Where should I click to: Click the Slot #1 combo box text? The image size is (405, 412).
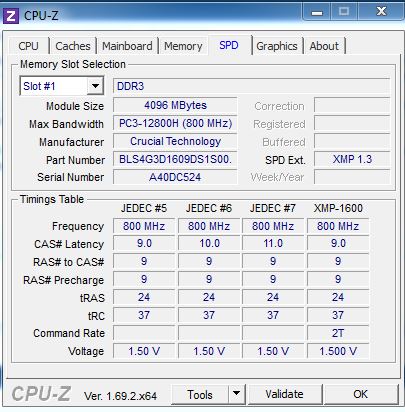tap(54, 86)
